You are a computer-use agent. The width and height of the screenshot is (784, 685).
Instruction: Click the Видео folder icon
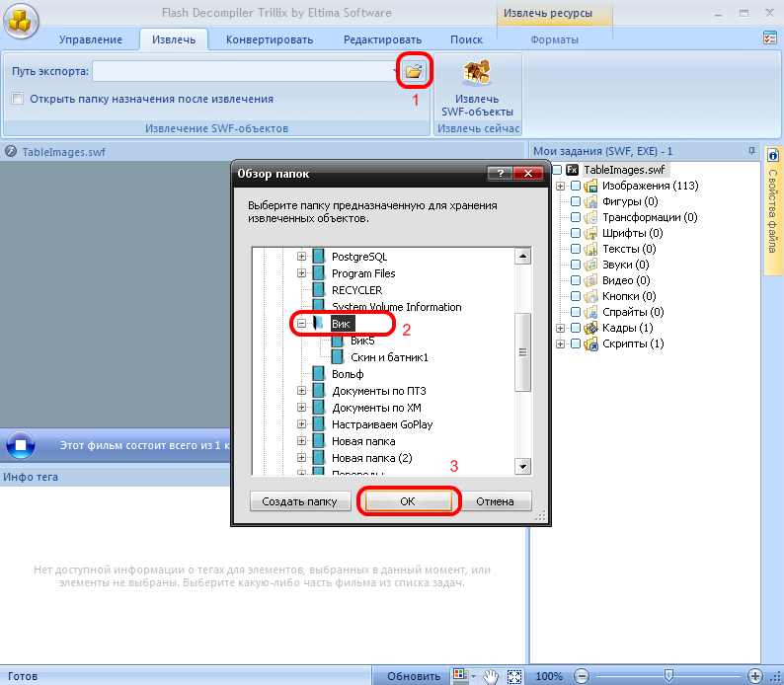(590, 280)
